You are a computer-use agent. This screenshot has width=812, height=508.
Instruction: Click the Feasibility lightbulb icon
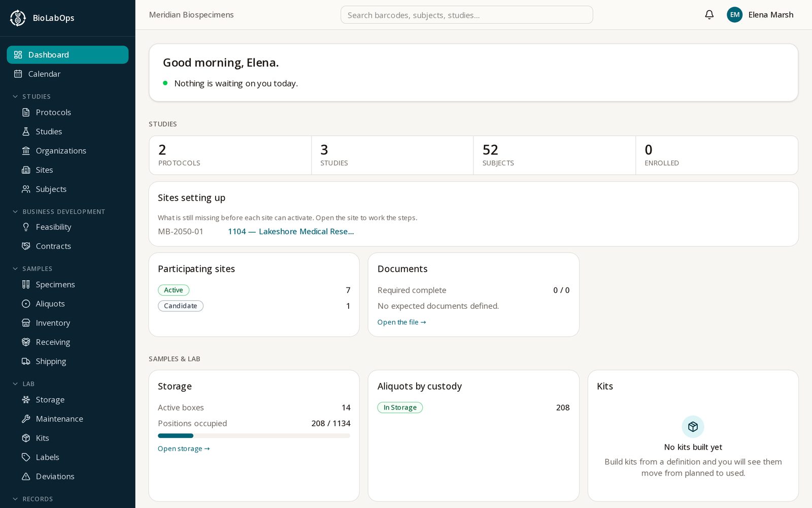(x=26, y=227)
